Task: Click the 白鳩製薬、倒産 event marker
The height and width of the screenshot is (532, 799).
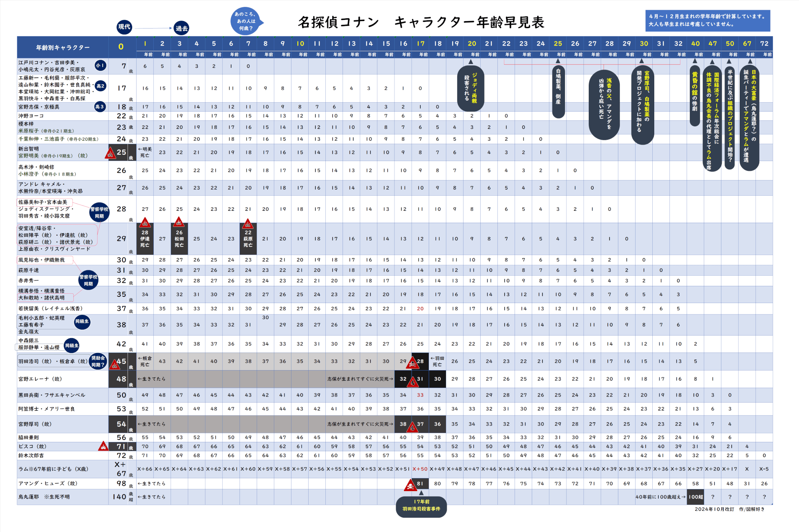Action: (x=558, y=91)
